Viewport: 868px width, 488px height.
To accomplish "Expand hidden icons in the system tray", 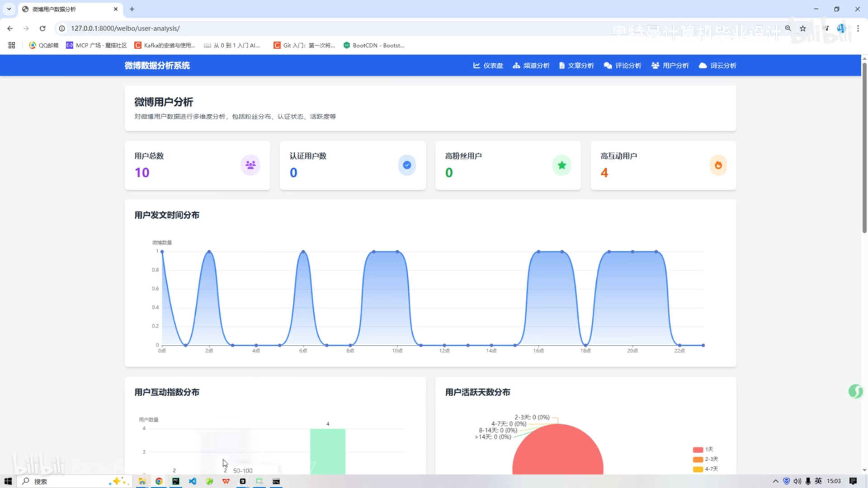I will 776,481.
